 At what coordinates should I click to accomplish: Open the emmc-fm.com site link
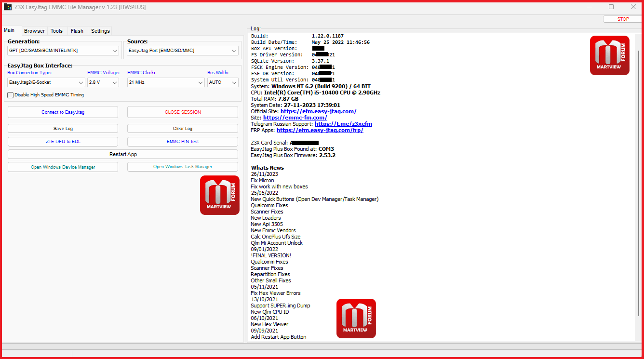[x=295, y=118]
